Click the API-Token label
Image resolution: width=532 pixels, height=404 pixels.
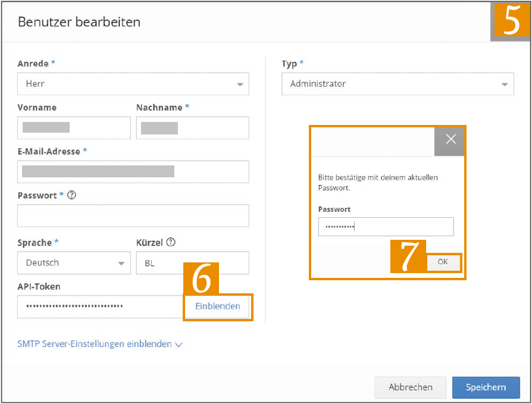[x=39, y=287]
